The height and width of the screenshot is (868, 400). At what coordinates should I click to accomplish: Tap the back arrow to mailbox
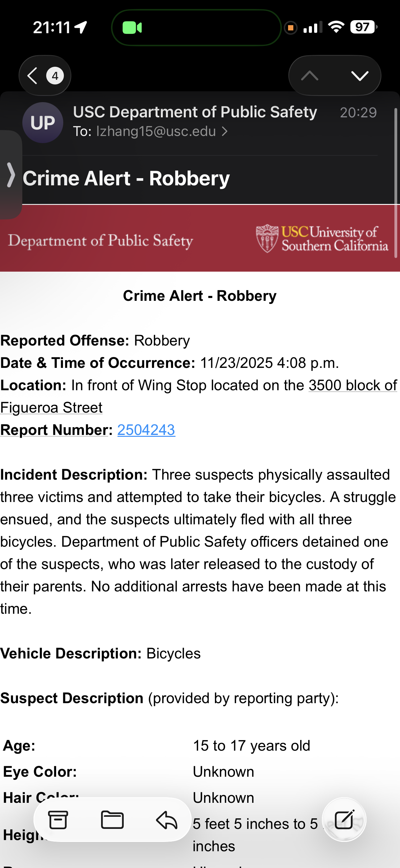(x=33, y=75)
